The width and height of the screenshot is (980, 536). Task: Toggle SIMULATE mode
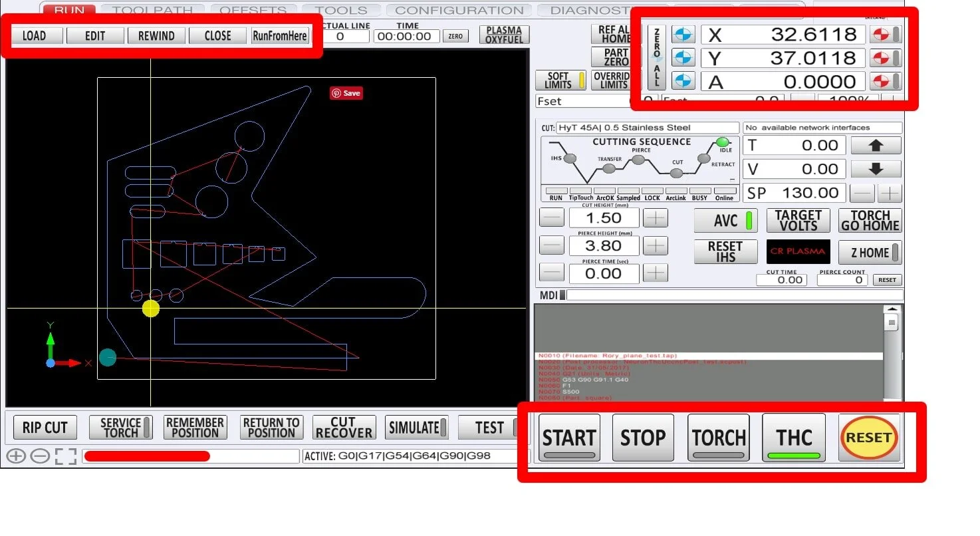(417, 428)
